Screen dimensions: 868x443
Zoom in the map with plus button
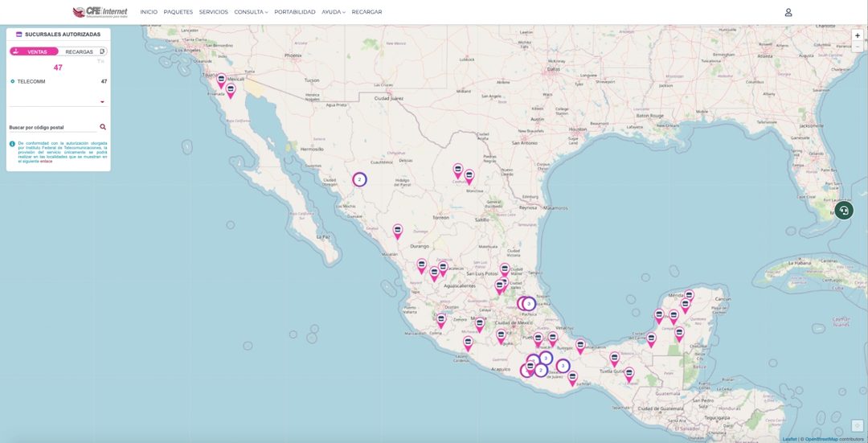[858, 35]
